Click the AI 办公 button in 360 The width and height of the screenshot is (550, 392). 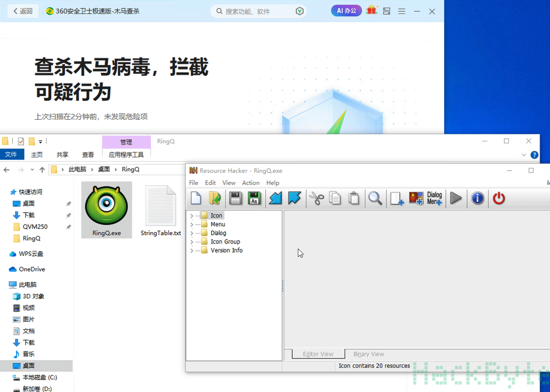tap(346, 11)
